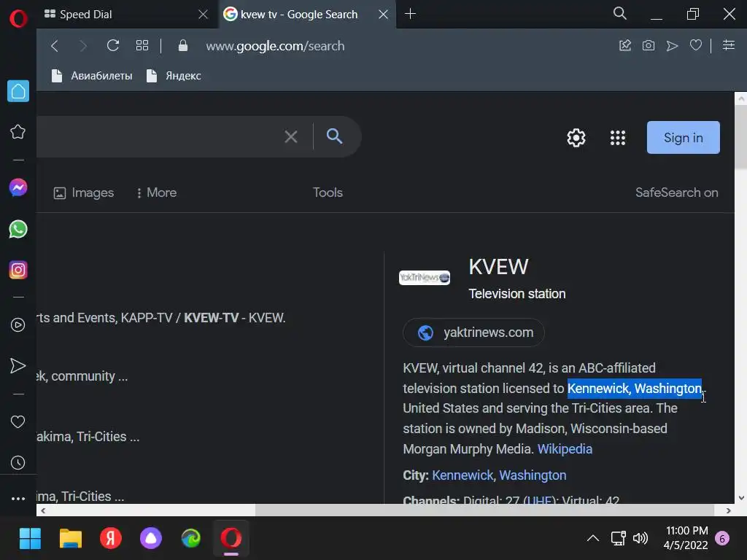This screenshot has width=747, height=560.
Task: Add page to bookmarks heart in address bar
Action: point(696,46)
